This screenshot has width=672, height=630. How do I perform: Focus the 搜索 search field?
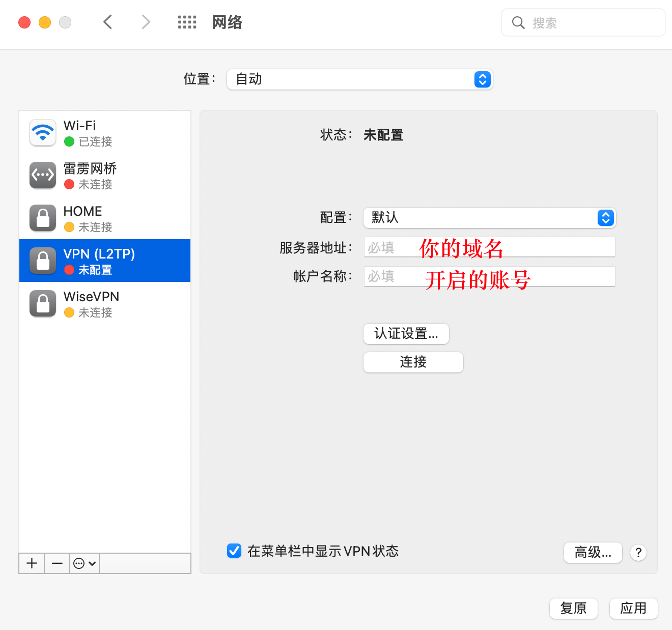[x=583, y=22]
